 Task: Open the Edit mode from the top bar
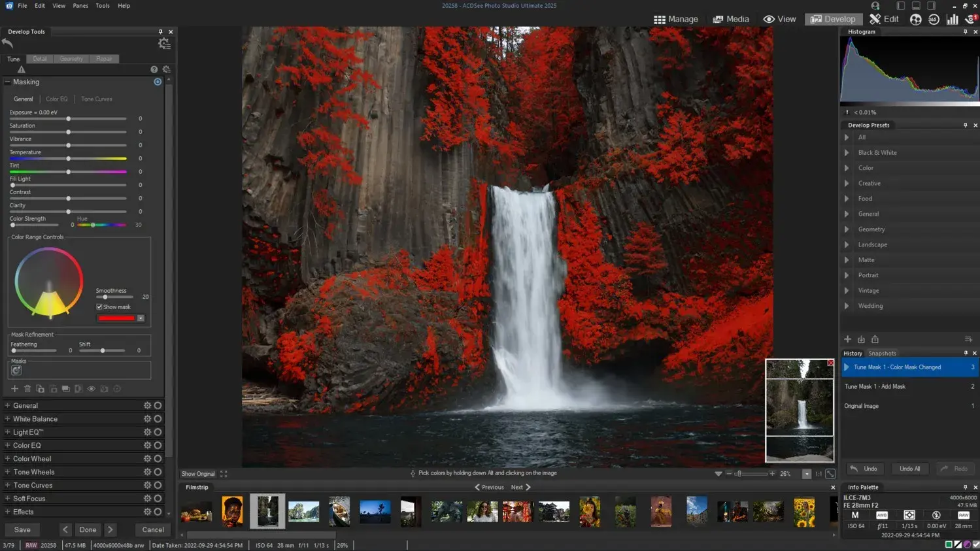point(884,19)
